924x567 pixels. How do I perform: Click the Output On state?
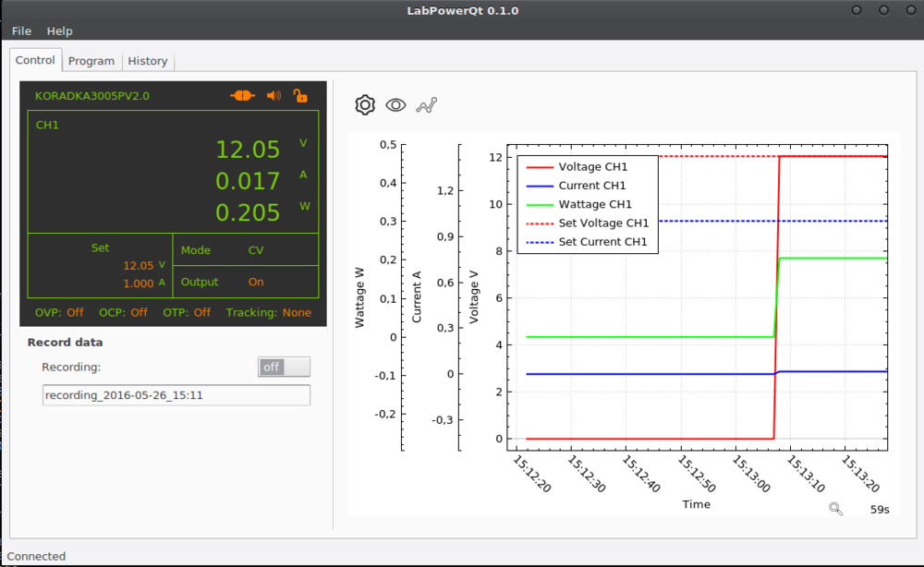(x=256, y=282)
